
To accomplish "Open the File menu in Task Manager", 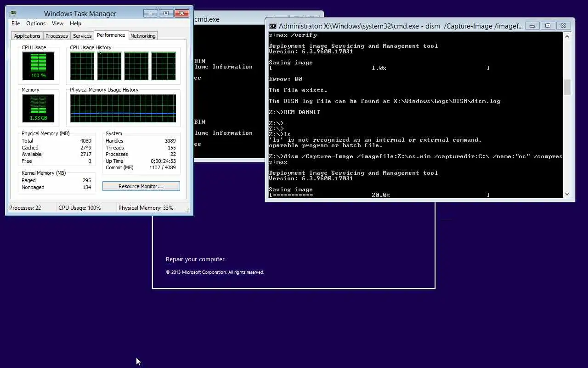I will pyautogui.click(x=16, y=23).
